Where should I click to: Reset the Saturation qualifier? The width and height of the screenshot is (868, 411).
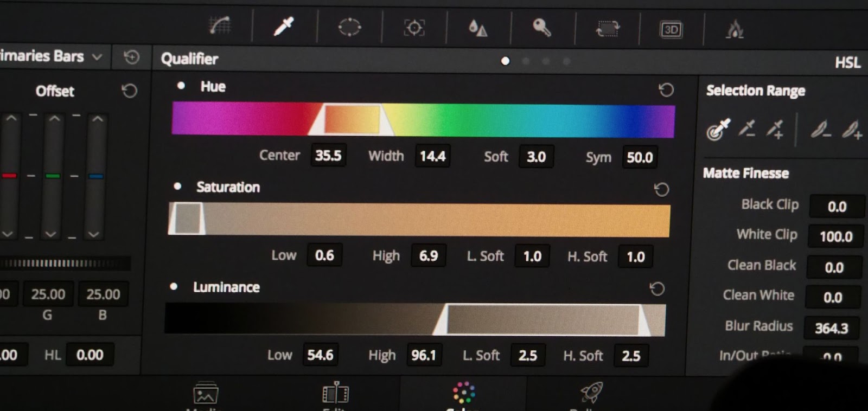point(661,189)
